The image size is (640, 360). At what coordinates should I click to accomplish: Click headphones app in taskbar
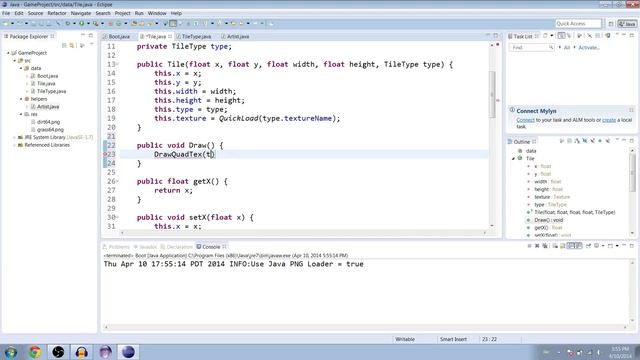click(82, 352)
